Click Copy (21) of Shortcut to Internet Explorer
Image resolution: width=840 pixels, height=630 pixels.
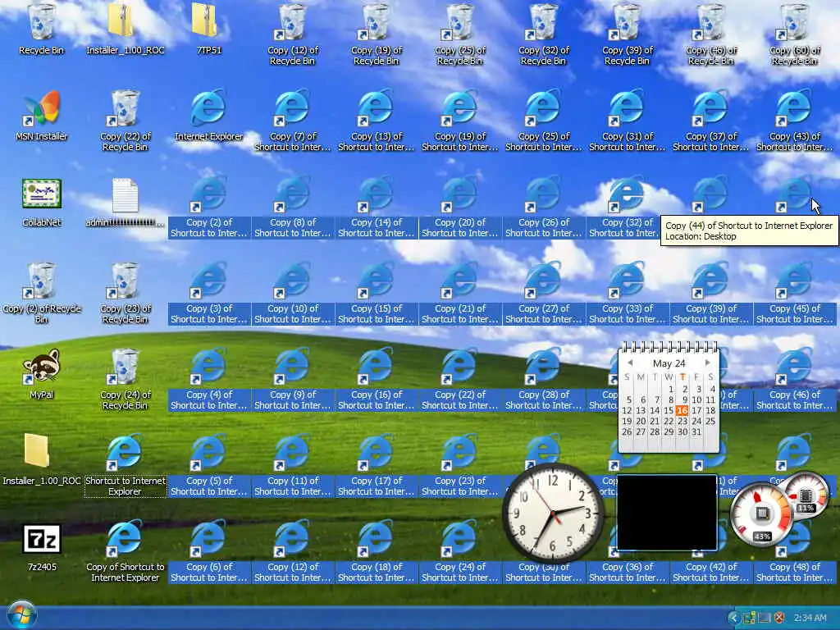click(x=459, y=293)
